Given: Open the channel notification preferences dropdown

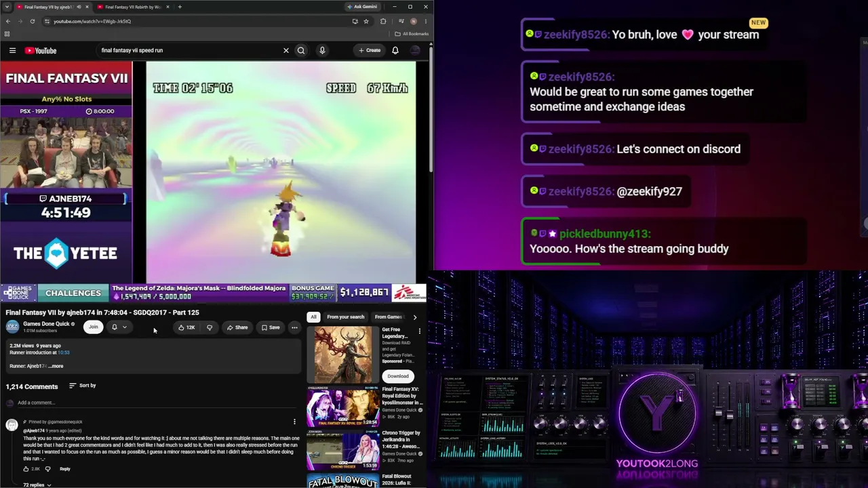Looking at the screenshot, I should (119, 327).
